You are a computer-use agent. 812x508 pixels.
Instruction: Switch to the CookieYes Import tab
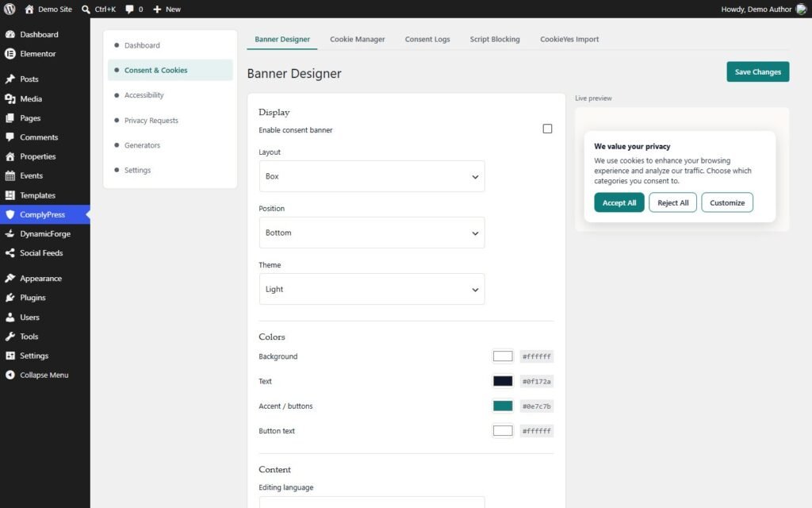[x=569, y=39]
